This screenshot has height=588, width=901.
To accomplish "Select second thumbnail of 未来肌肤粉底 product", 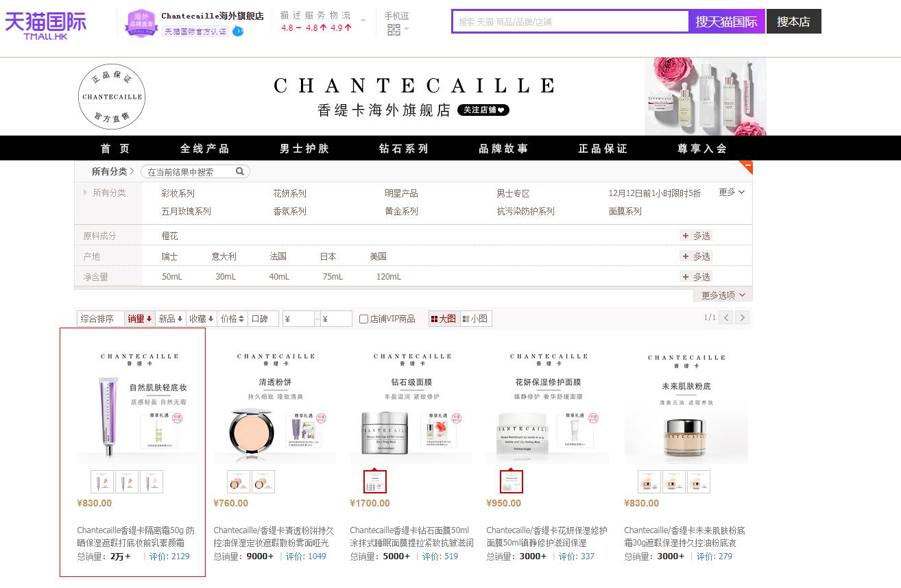I will click(x=674, y=482).
